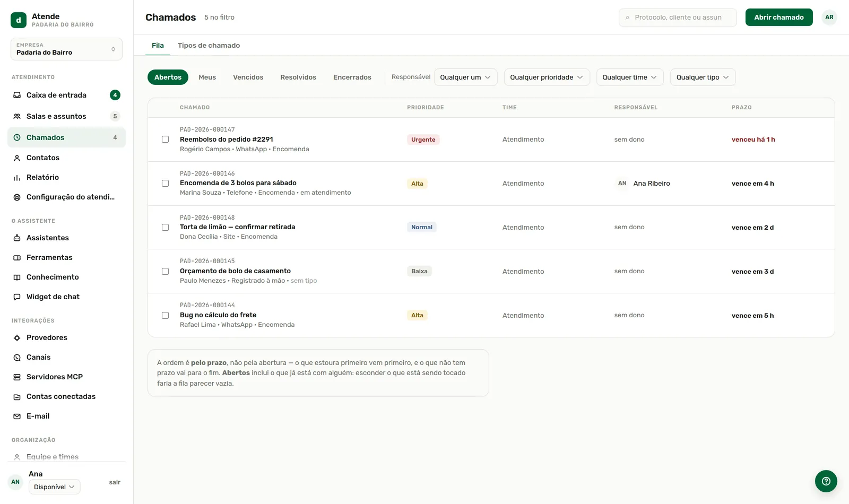Open the Responsável Qualquer um dropdown
Screen dimensions: 849x504
click(465, 77)
